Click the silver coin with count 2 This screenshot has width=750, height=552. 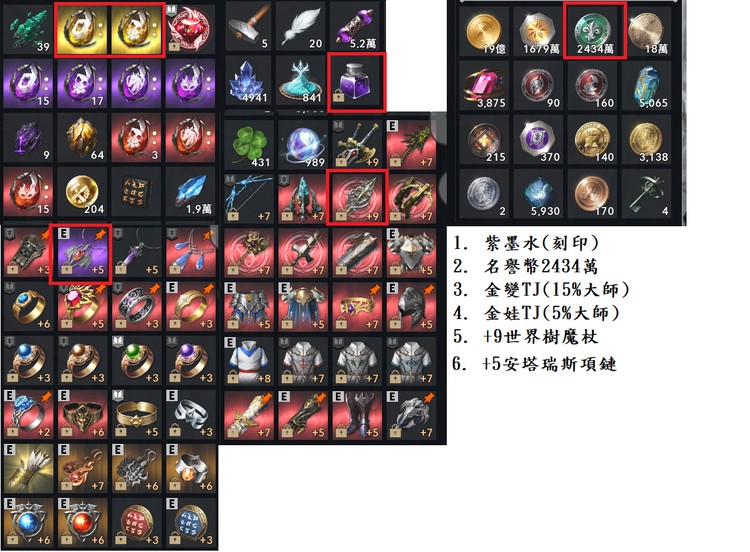[485, 193]
